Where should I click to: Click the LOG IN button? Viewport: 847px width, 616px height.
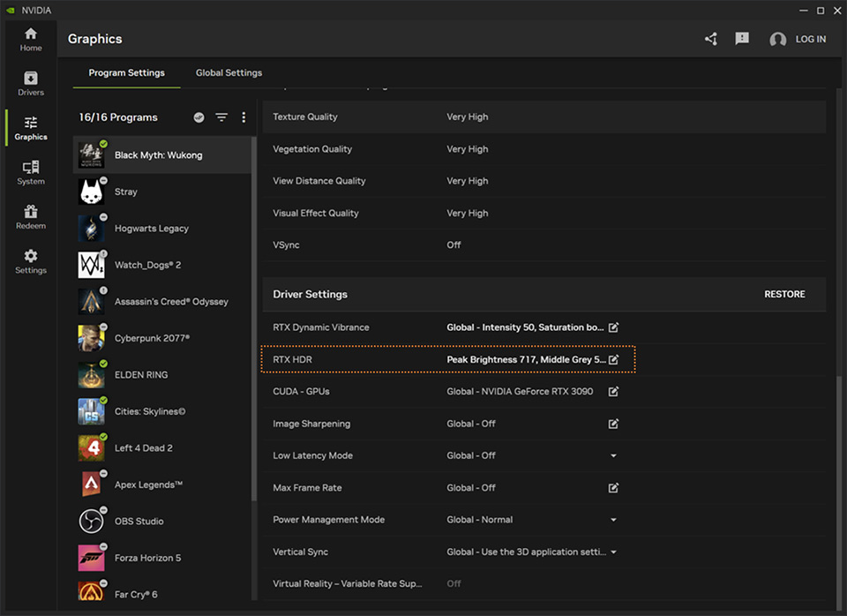coord(810,40)
